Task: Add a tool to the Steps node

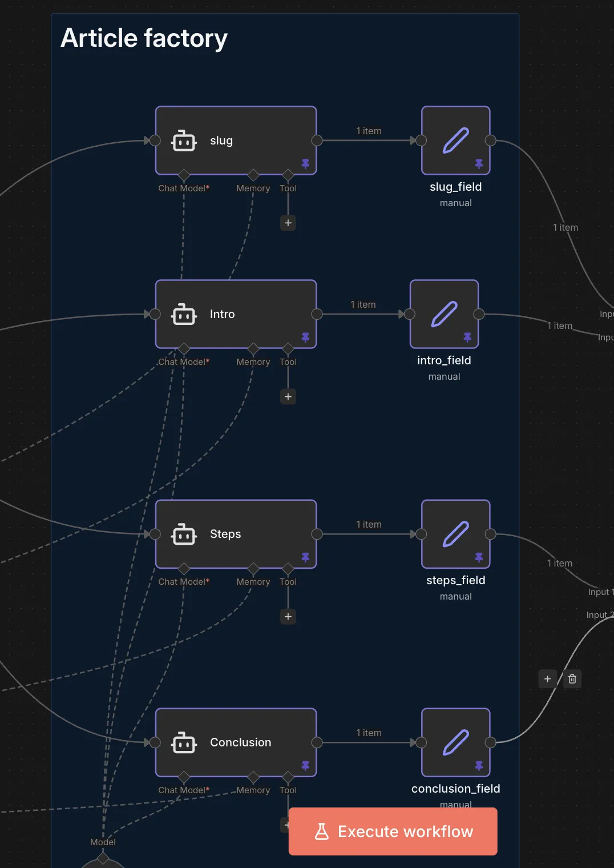Action: coord(288,617)
